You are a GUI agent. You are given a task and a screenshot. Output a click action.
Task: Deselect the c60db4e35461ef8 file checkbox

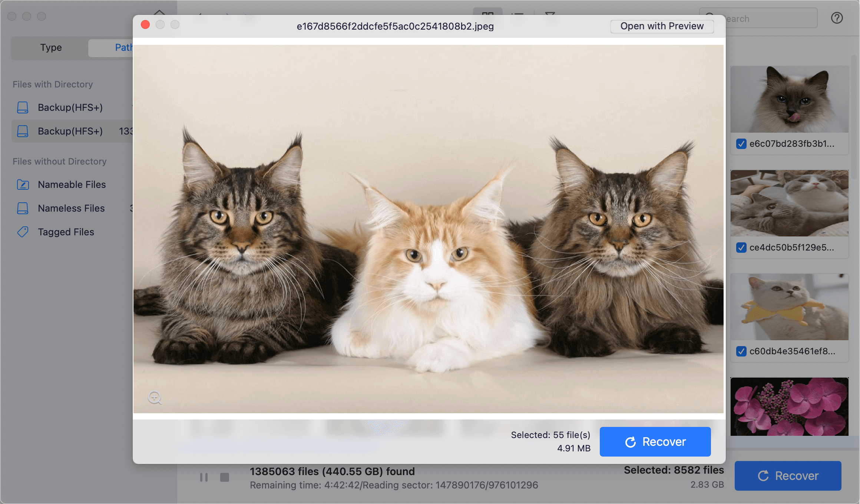point(741,351)
